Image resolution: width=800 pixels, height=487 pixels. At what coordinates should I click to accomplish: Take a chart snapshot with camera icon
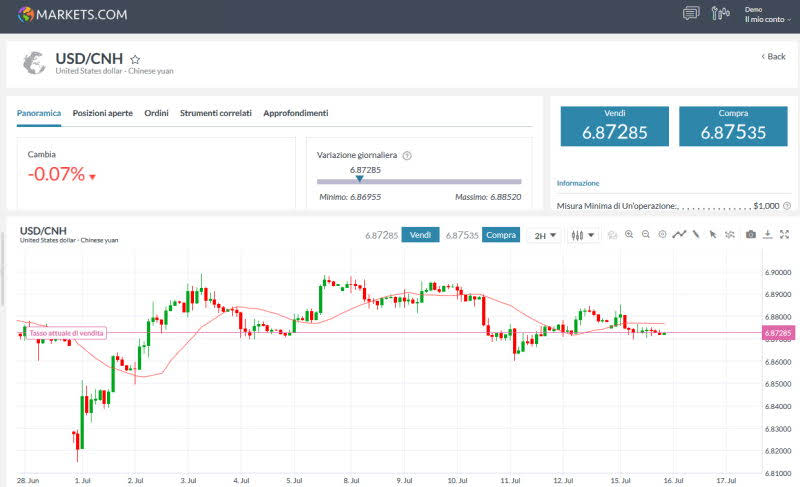point(751,235)
